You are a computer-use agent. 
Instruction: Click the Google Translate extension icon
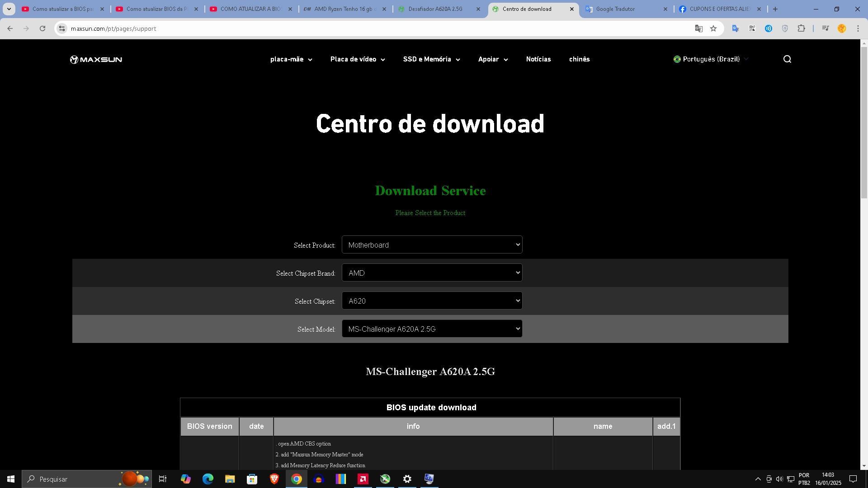[x=736, y=28]
